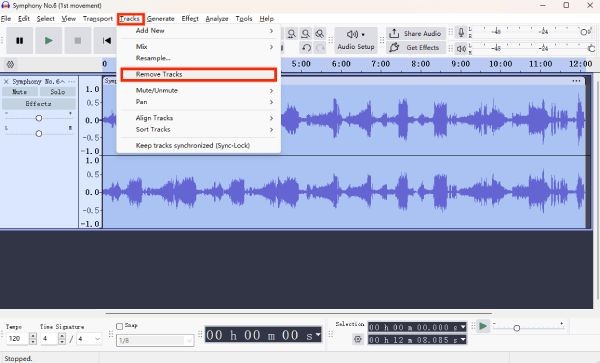
Task: Expand the Sort Tracks submenu
Action: click(x=199, y=129)
